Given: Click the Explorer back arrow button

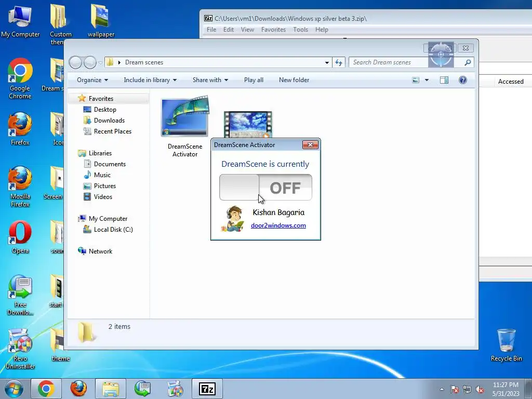Looking at the screenshot, I should tap(75, 62).
